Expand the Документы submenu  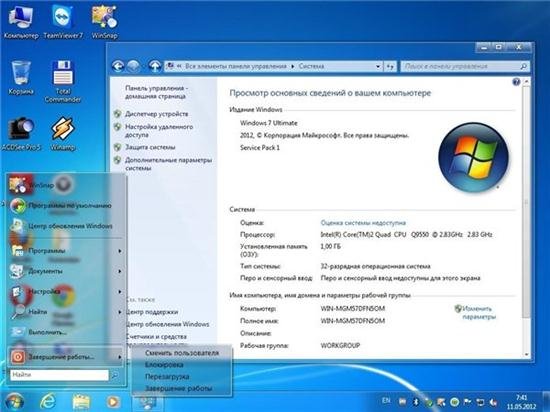coord(65,271)
